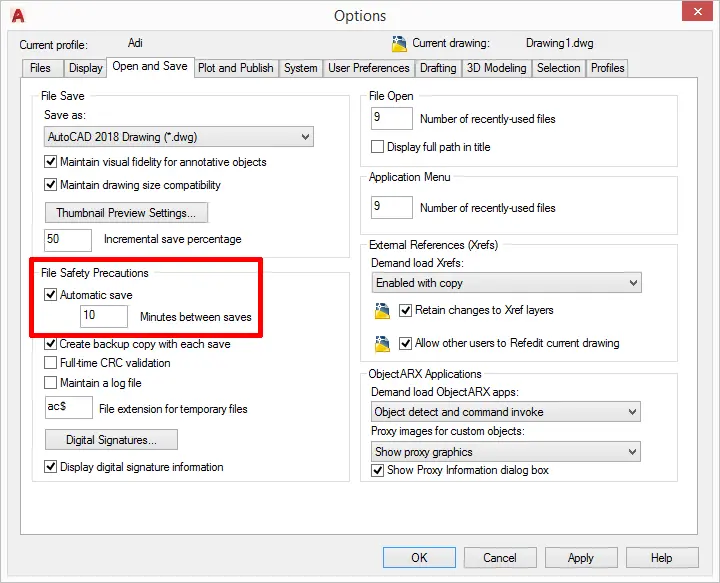
Task: Enable Full-time CRC validation
Action: 51,363
